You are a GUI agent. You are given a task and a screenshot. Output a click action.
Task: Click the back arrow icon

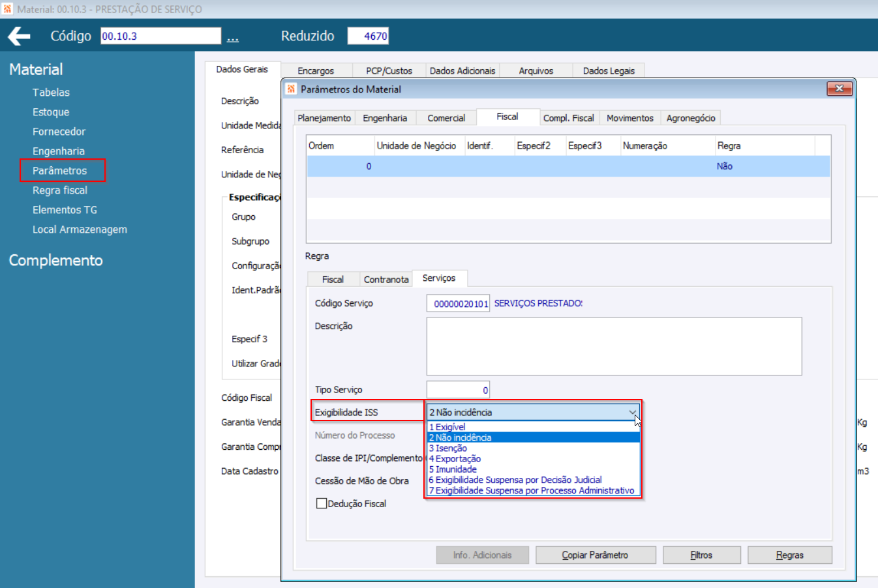tap(19, 36)
